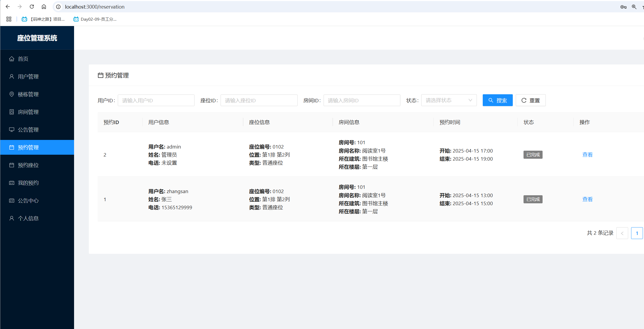Go to 首页 in sidebar

point(23,59)
